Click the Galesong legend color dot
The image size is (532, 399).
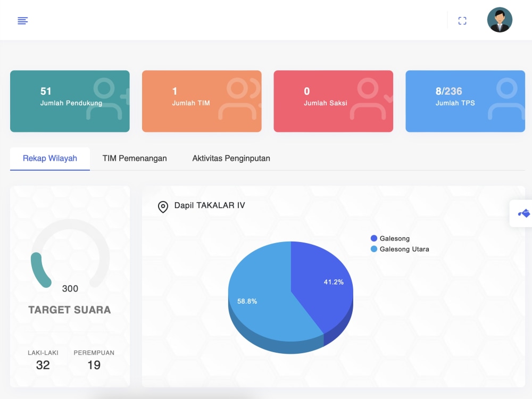coord(374,238)
